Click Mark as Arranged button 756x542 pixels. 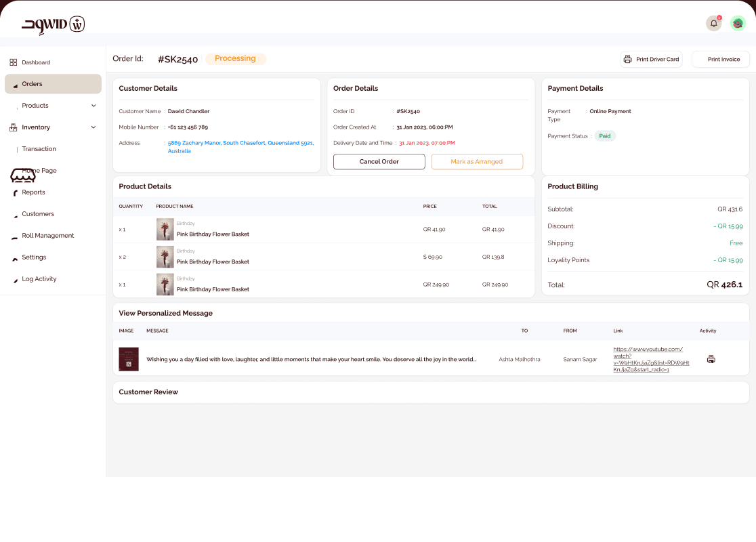point(477,161)
